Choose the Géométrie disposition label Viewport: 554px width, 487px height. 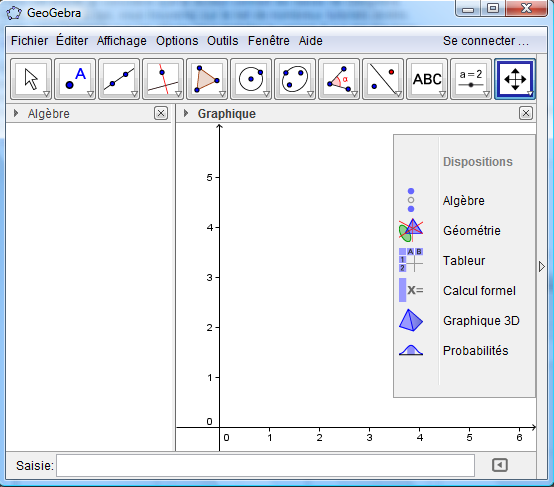click(472, 230)
